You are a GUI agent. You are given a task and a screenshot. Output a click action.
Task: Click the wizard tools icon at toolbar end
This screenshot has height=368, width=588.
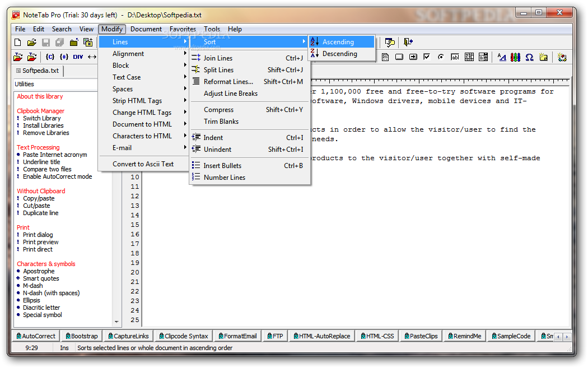pyautogui.click(x=562, y=57)
